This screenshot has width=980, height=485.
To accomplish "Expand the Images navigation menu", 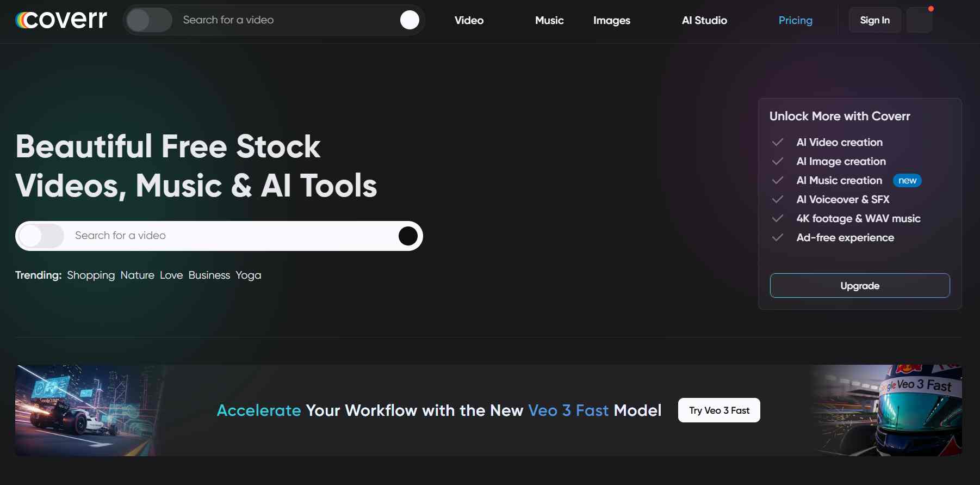I will pos(611,20).
